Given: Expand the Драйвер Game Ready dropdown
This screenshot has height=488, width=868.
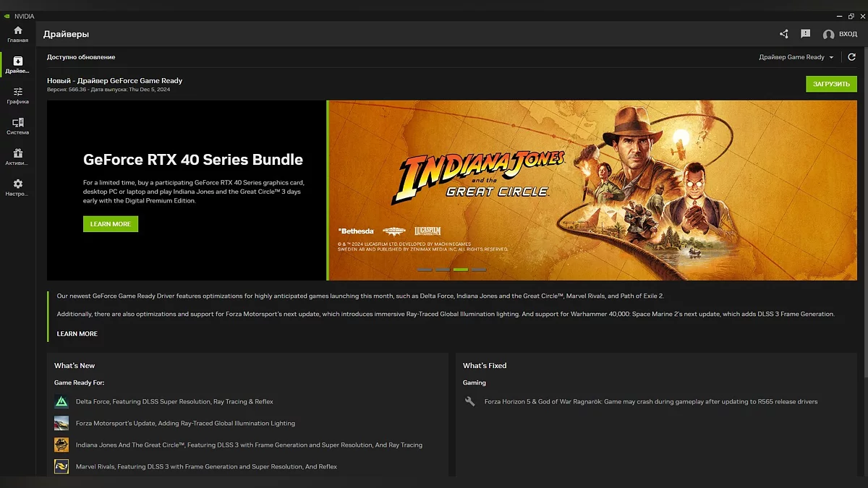Looking at the screenshot, I should (796, 57).
